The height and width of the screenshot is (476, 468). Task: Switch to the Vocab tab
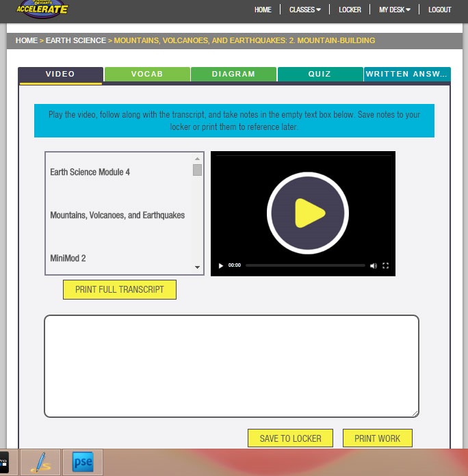point(147,74)
